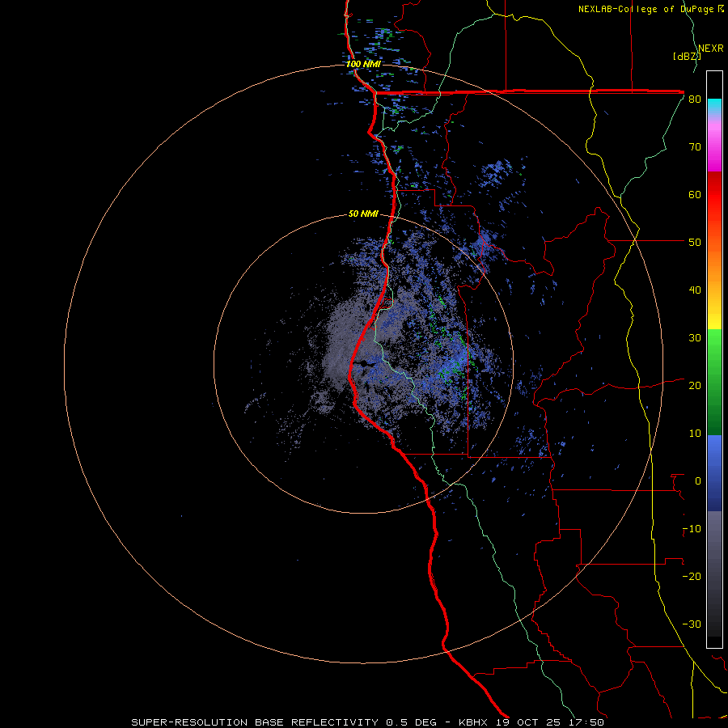Image resolution: width=728 pixels, height=728 pixels.
Task: Click the [dBZ] units label
Action: click(x=687, y=57)
